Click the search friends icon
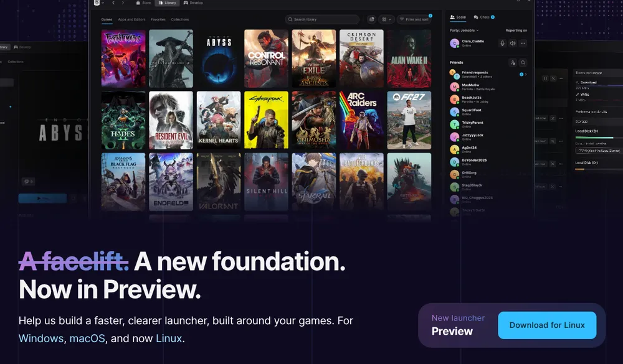Screen dimensions: 623x364 (x=523, y=62)
